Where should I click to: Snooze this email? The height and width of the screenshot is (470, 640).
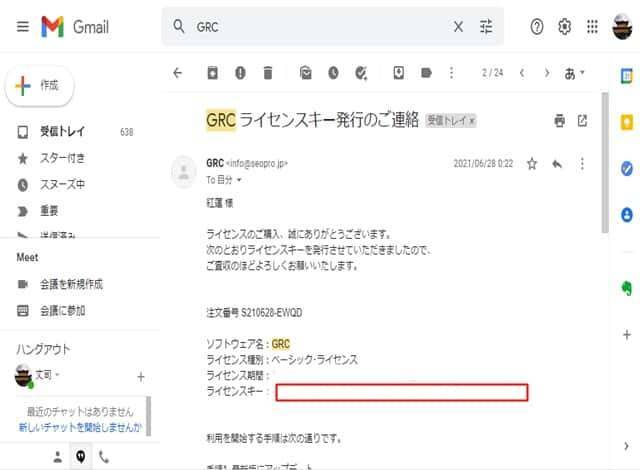coord(333,73)
